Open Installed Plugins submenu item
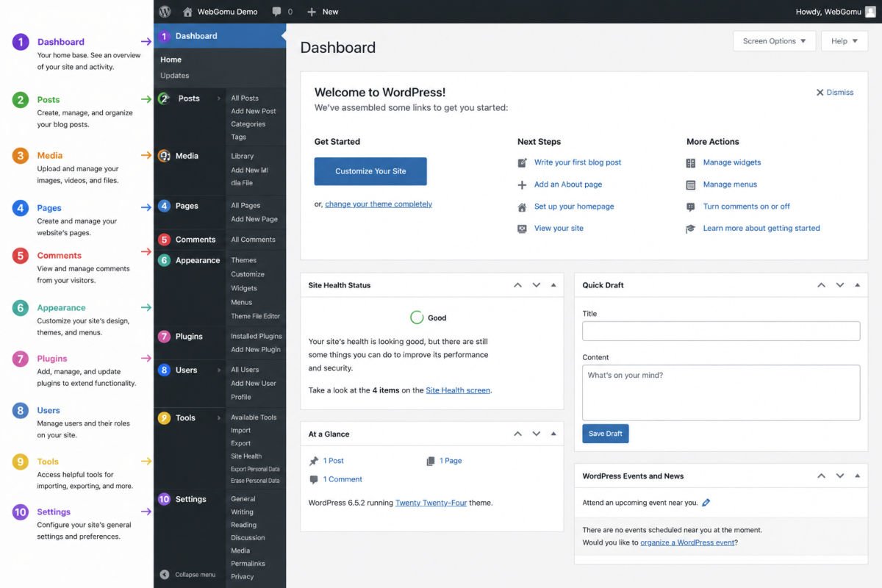Image resolution: width=882 pixels, height=588 pixels. point(257,336)
